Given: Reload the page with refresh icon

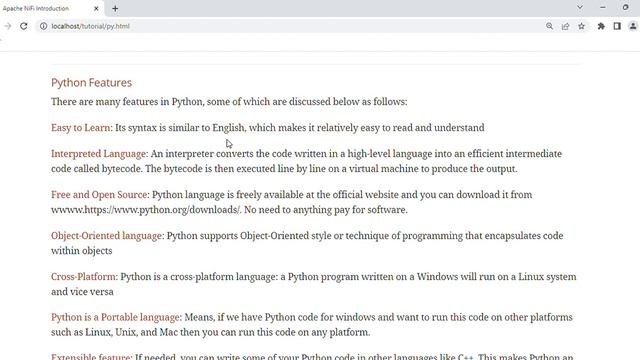Looking at the screenshot, I should coord(24,26).
